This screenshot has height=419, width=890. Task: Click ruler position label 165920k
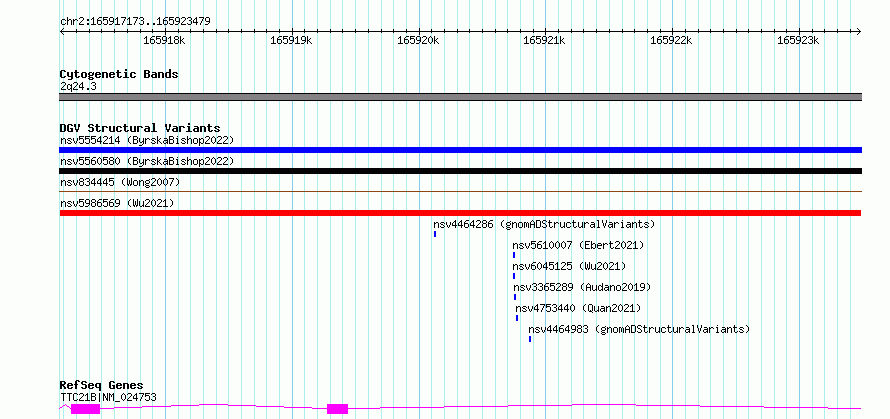click(418, 40)
